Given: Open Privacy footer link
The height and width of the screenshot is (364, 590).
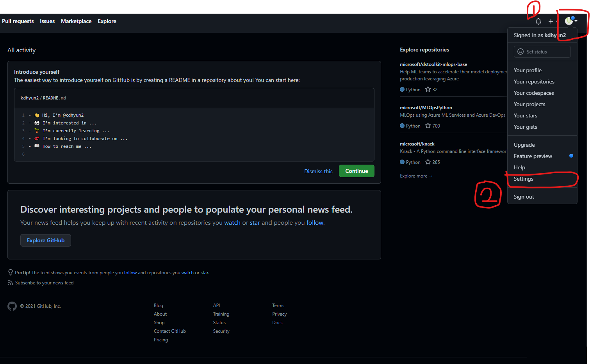Looking at the screenshot, I should 280,314.
